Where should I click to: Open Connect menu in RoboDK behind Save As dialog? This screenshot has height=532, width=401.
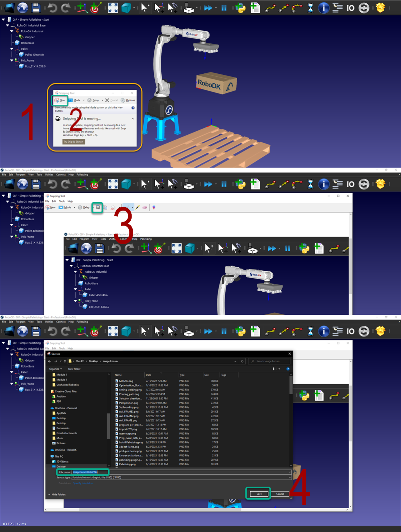point(61,322)
